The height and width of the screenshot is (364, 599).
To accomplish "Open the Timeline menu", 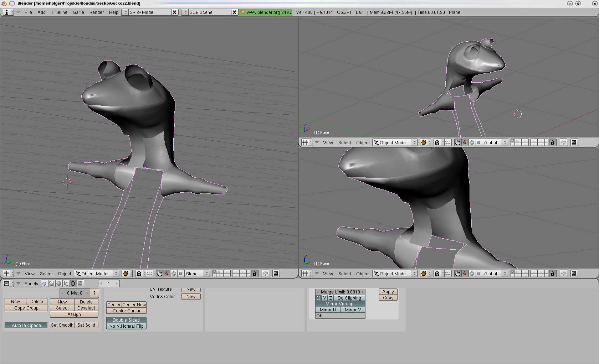I will 59,12.
